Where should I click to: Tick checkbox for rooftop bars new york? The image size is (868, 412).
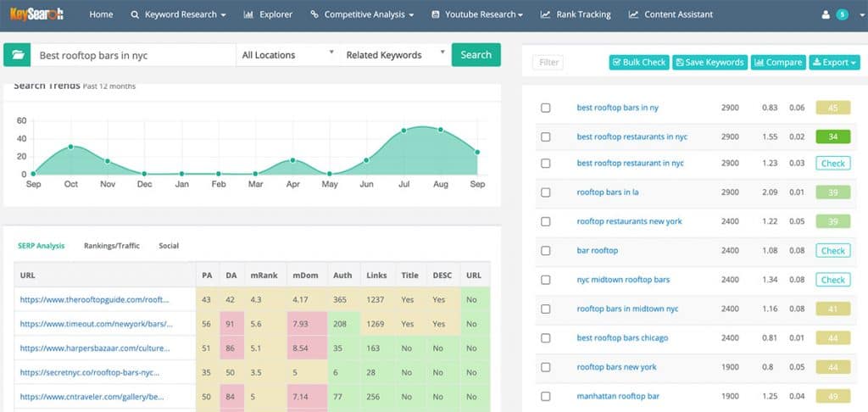pyautogui.click(x=546, y=367)
